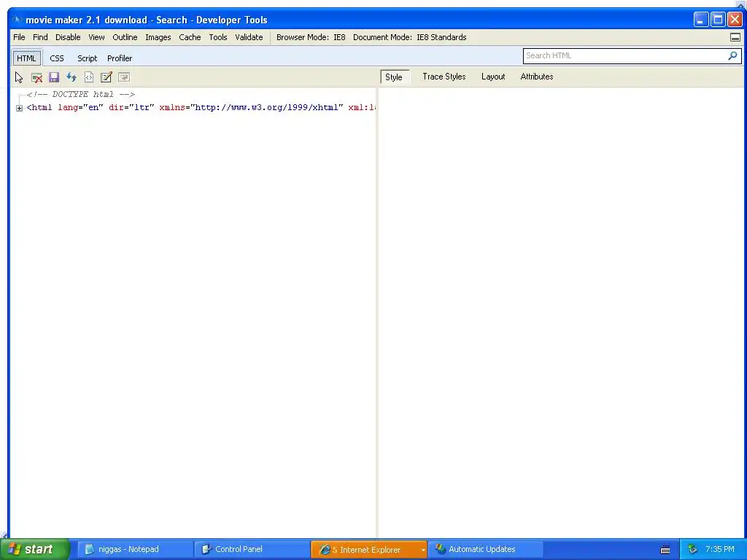Open the Disable menu

click(68, 37)
